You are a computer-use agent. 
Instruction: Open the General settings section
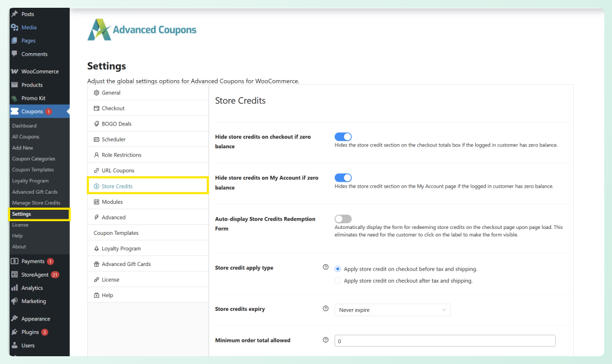[96, 93]
